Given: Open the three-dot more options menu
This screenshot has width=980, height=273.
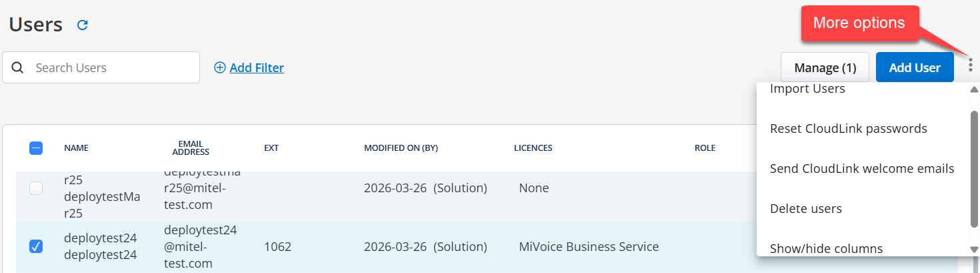Looking at the screenshot, I should tap(971, 65).
